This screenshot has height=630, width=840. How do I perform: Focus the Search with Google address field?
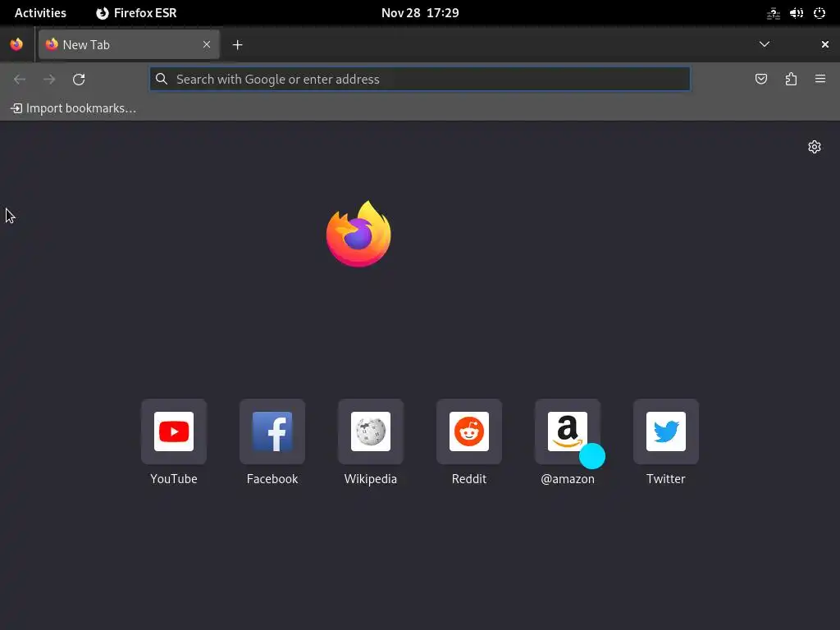pyautogui.click(x=420, y=80)
